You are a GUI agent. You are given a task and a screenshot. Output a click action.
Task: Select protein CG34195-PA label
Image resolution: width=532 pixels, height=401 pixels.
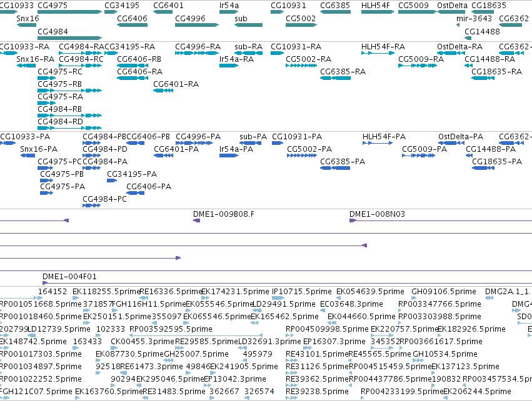click(x=132, y=174)
